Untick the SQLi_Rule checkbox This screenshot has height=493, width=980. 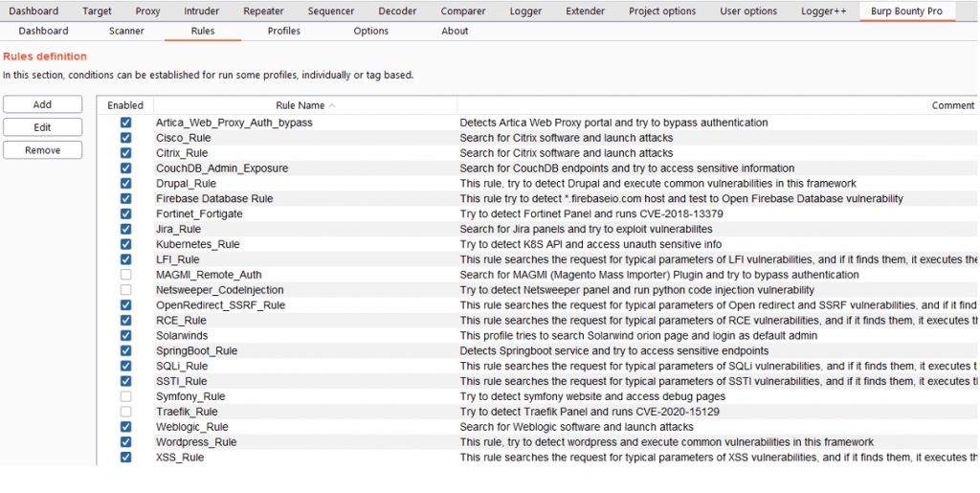pyautogui.click(x=125, y=366)
